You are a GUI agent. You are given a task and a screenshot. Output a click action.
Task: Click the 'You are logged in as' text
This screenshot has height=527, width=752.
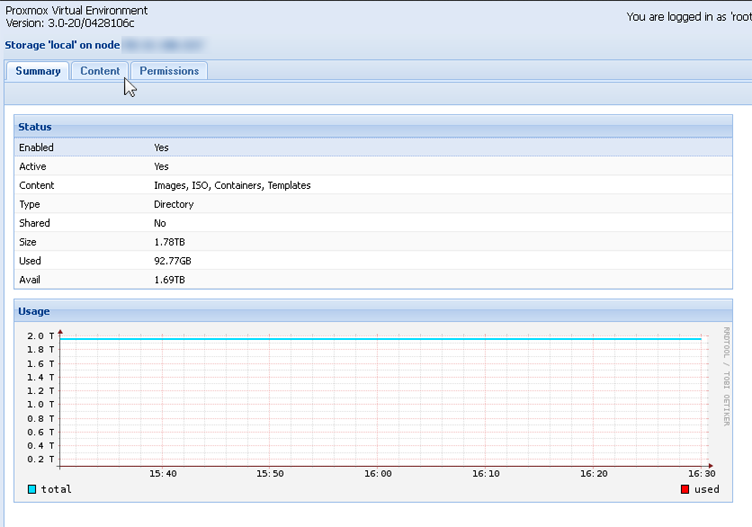point(676,17)
